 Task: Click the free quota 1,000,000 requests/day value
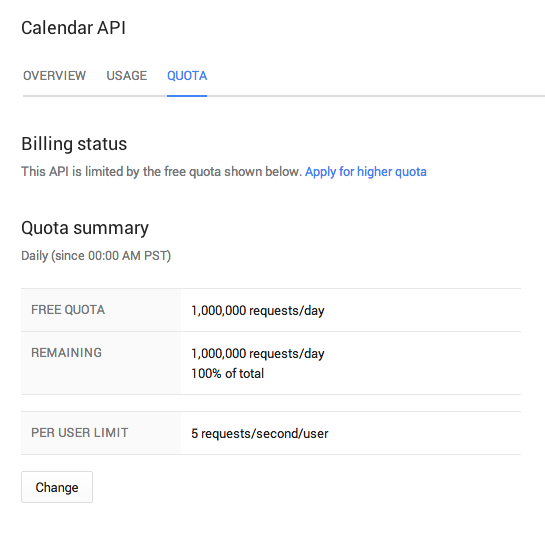click(x=258, y=310)
